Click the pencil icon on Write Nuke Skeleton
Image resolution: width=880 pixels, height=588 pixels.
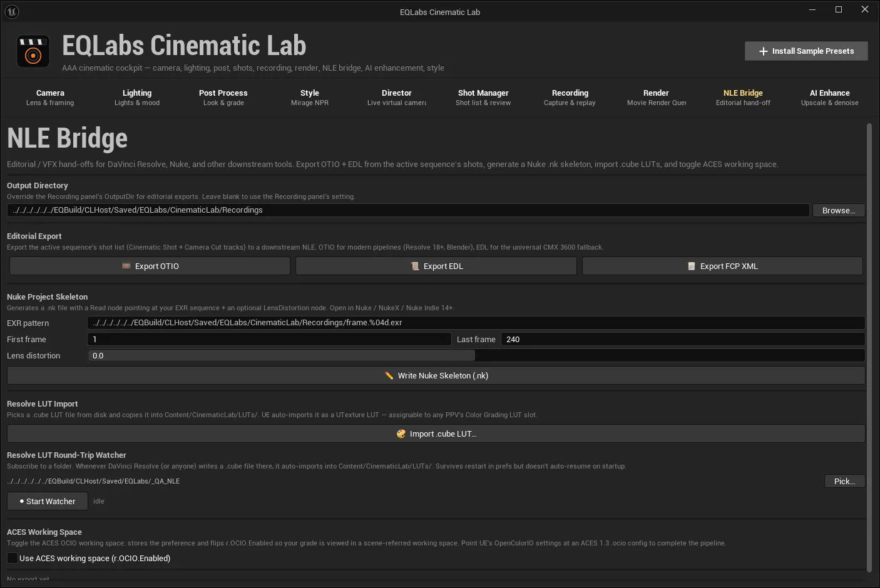[x=389, y=375]
